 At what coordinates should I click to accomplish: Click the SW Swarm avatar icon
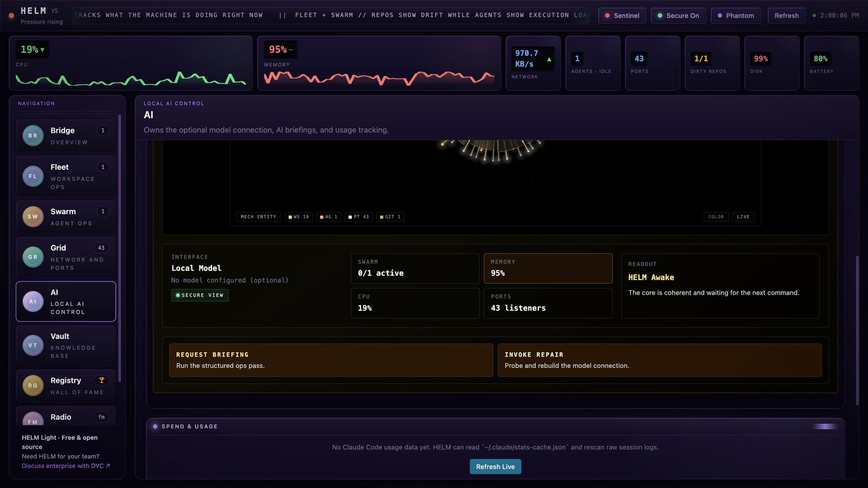click(x=33, y=216)
